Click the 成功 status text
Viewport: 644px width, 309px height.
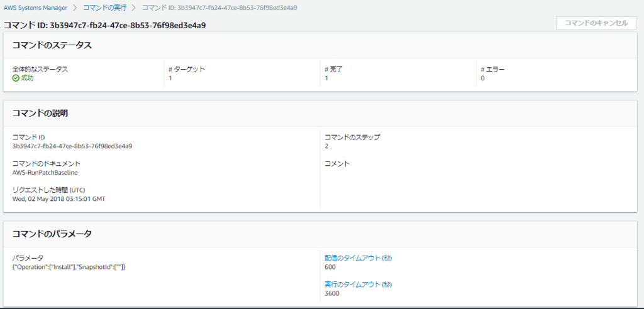tap(27, 79)
